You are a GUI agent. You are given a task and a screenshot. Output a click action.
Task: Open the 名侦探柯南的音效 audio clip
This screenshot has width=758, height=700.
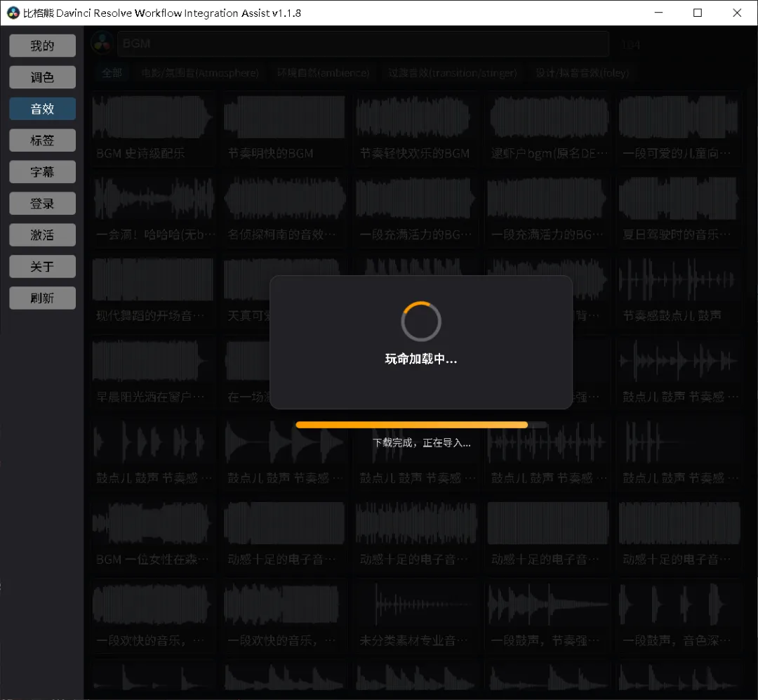[x=284, y=209]
